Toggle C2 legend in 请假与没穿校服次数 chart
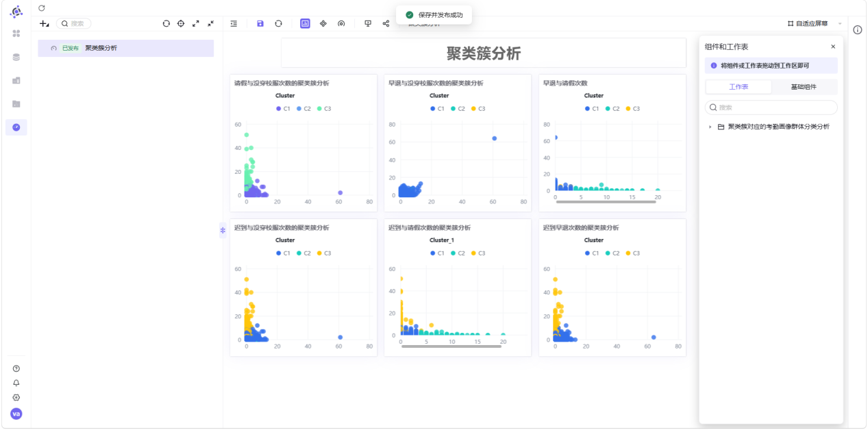868x430 pixels. tap(304, 109)
